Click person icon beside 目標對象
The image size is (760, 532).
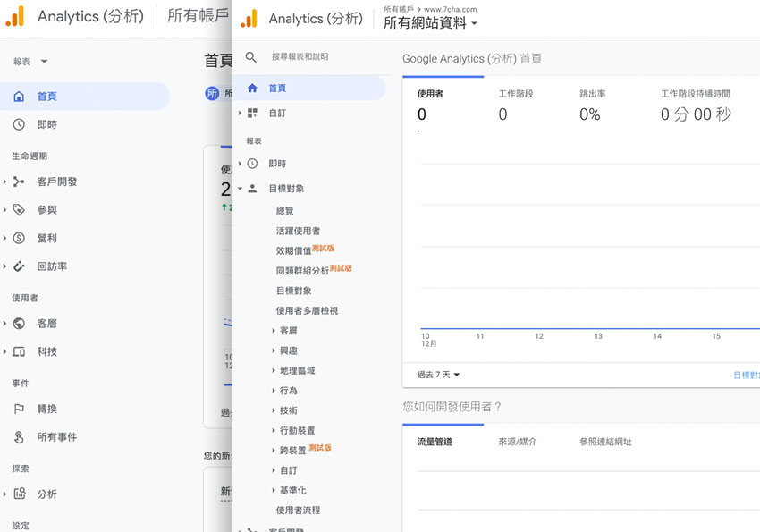[252, 189]
